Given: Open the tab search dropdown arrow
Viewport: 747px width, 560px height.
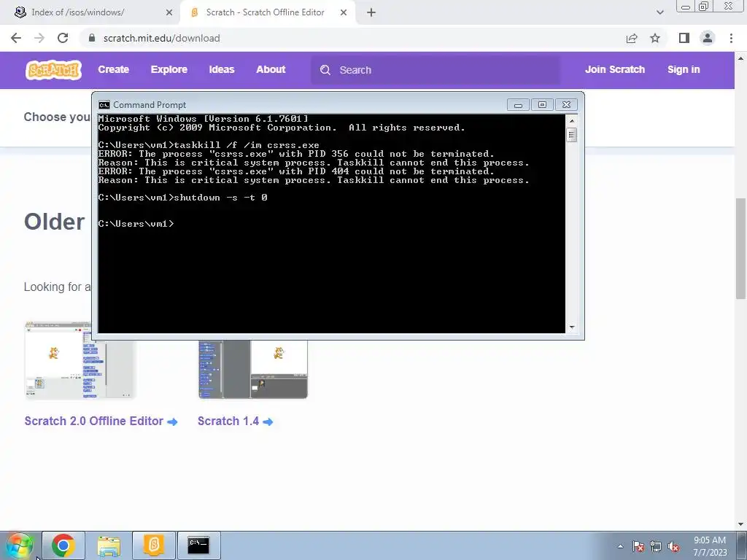Looking at the screenshot, I should click(659, 13).
